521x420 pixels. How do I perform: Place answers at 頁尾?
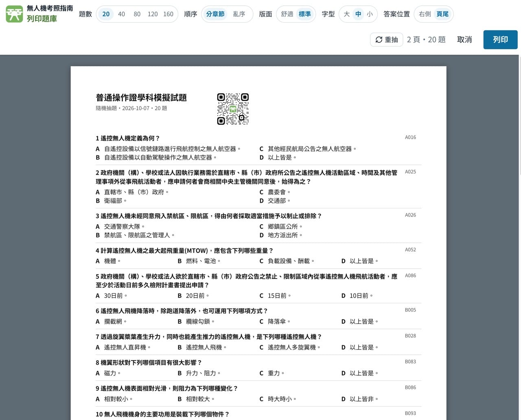tap(442, 14)
